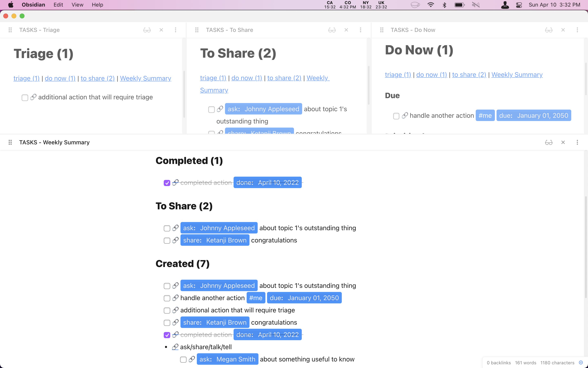This screenshot has width=588, height=368.
Task: Grab the Do Now pane drag handle
Action: pos(382,30)
